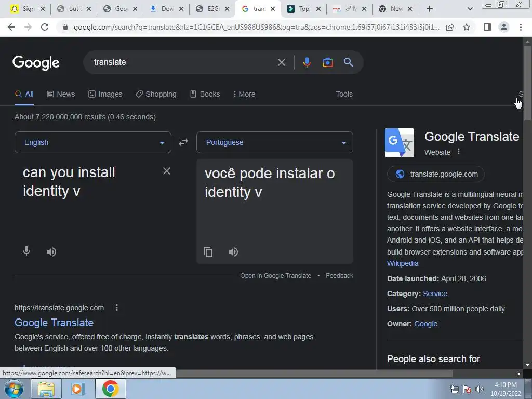Select the All results tab
The image size is (532, 399).
24,95
